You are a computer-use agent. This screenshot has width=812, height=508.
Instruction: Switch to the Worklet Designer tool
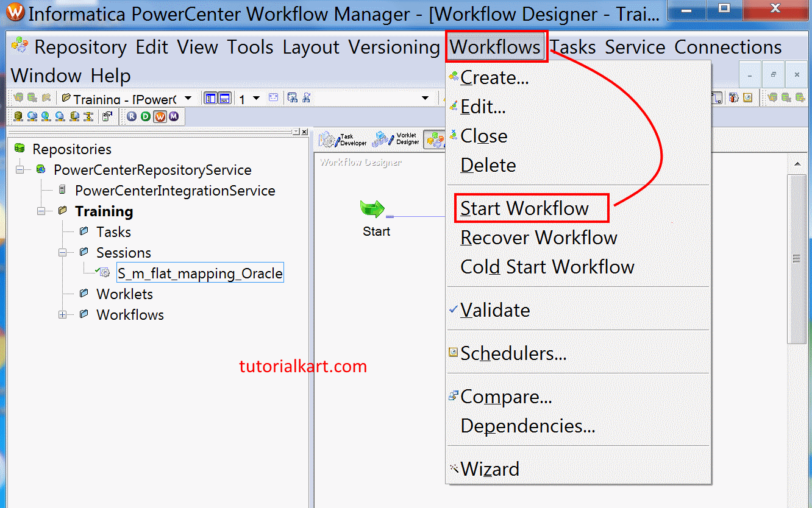coord(395,139)
